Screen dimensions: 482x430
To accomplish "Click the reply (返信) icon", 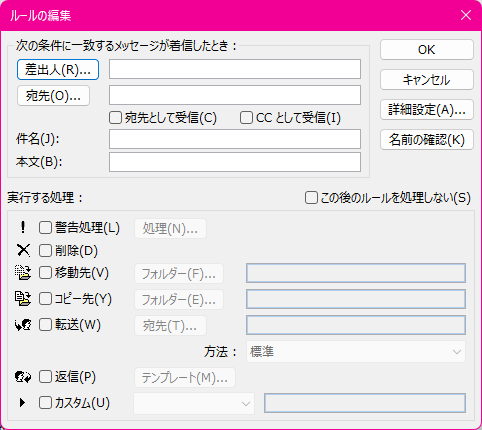I will pyautogui.click(x=23, y=377).
